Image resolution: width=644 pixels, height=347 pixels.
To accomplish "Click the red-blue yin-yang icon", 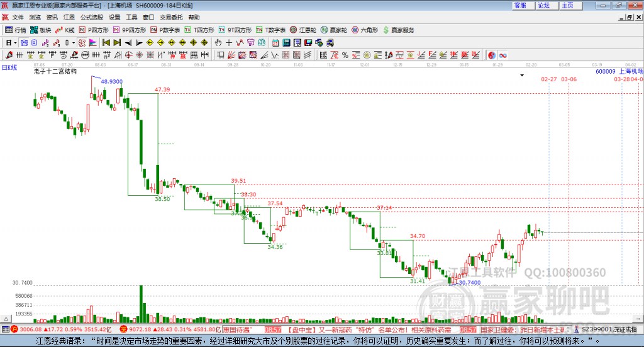I will pos(492,55).
